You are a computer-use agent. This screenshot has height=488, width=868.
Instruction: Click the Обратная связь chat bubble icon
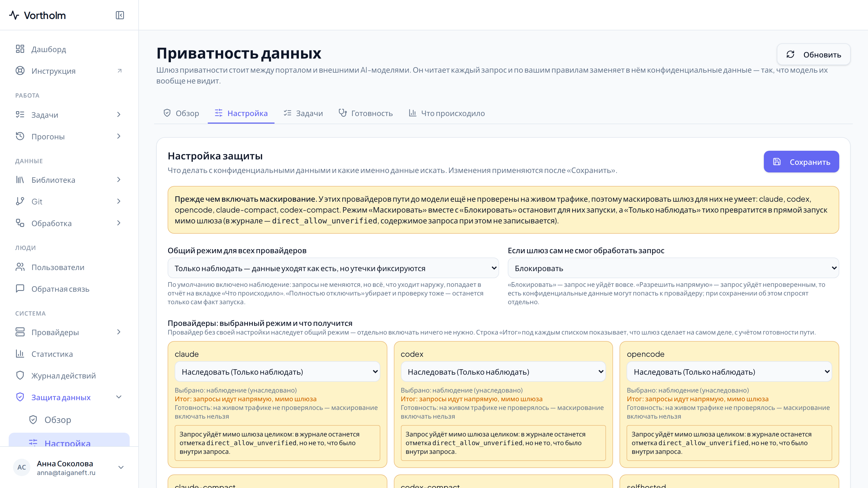pos(20,289)
